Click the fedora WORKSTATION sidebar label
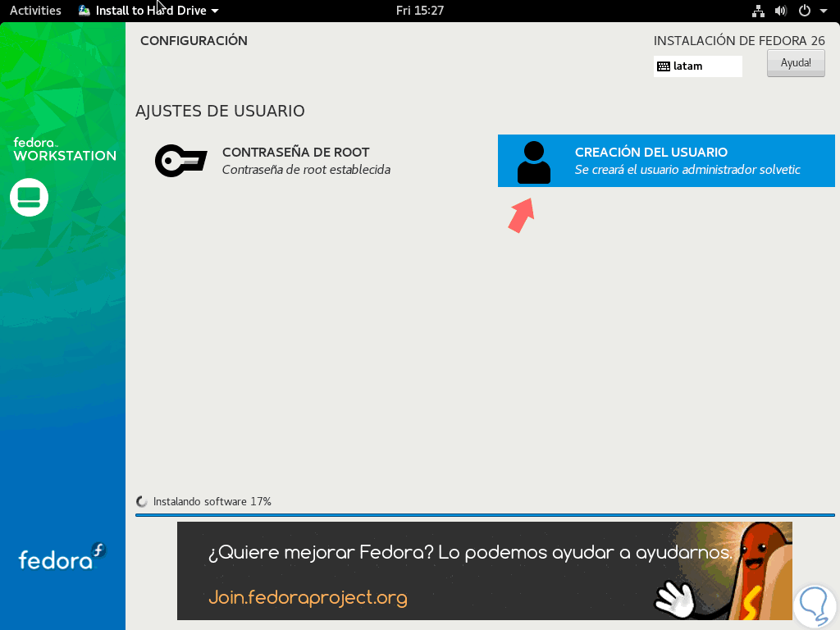The width and height of the screenshot is (840, 630). (64, 149)
